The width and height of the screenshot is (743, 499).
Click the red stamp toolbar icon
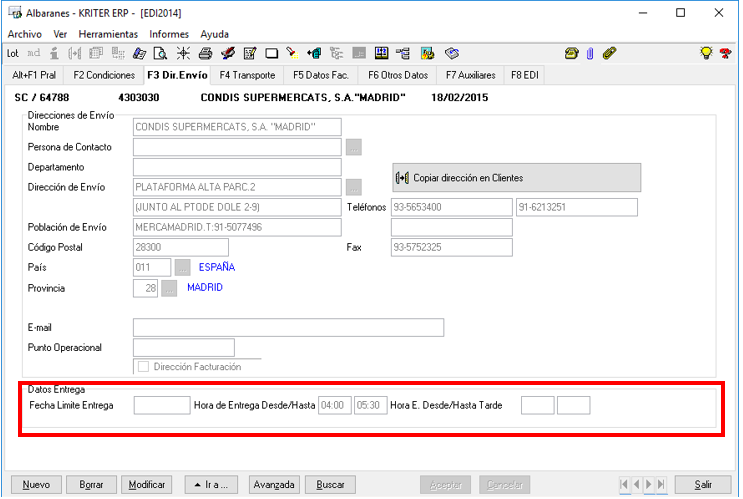click(228, 54)
